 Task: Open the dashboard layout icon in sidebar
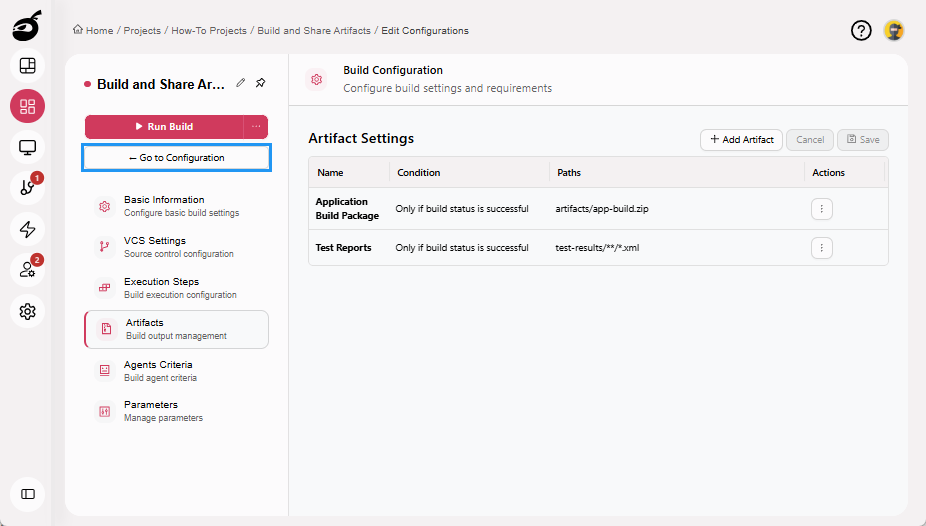(x=28, y=66)
